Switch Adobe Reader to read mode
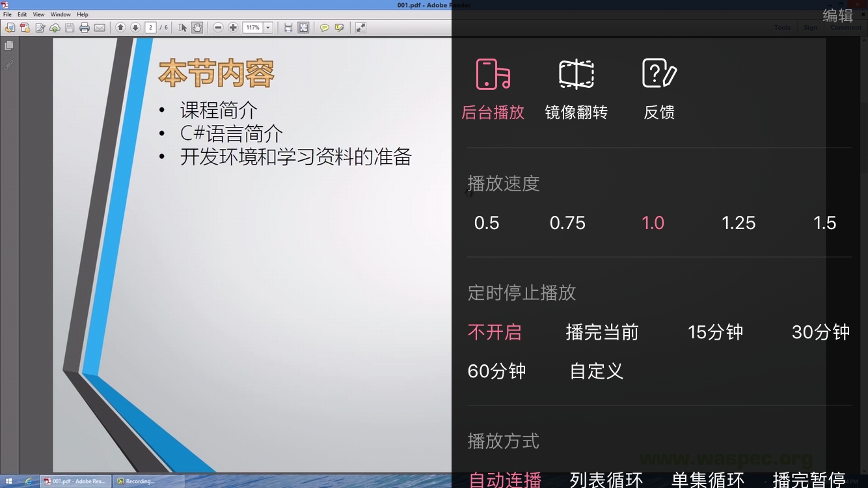 360,27
